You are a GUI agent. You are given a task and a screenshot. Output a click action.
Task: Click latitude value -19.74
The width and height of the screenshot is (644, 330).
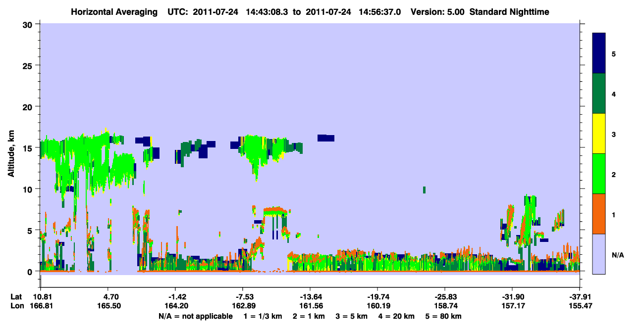pyautogui.click(x=377, y=297)
